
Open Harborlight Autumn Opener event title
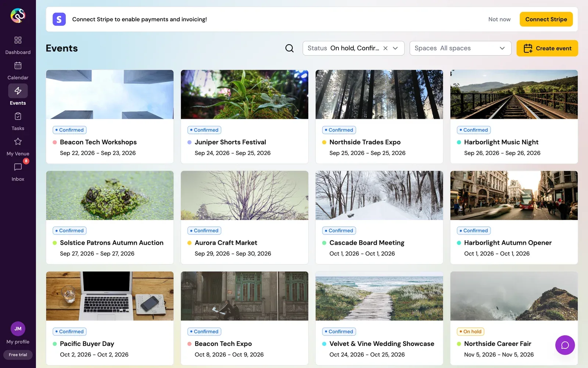coord(508,243)
